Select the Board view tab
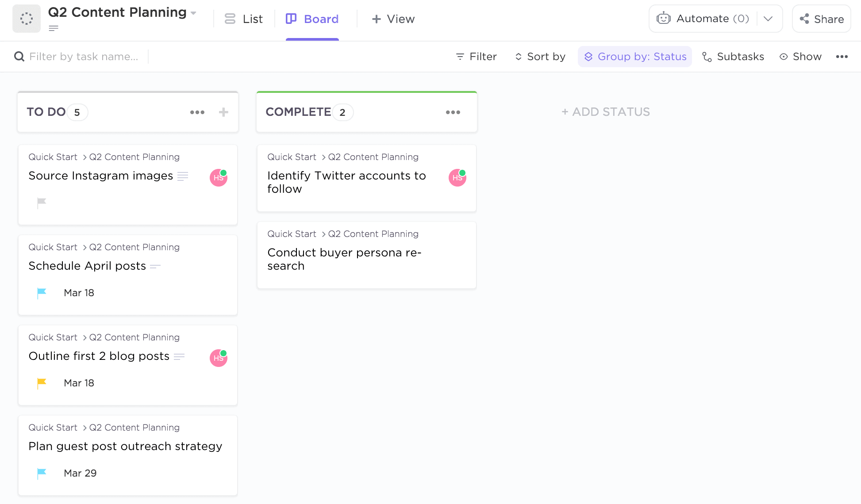This screenshot has width=861, height=504. pos(312,19)
